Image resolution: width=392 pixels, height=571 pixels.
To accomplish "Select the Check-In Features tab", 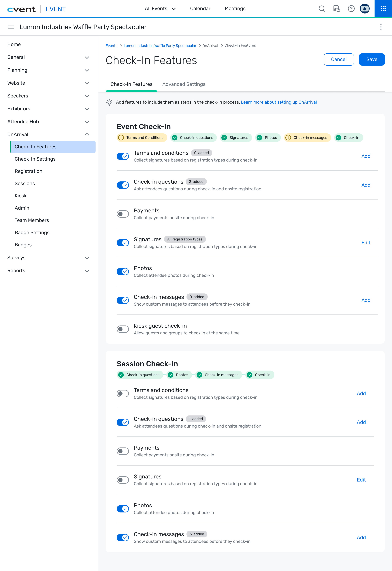I will click(131, 84).
